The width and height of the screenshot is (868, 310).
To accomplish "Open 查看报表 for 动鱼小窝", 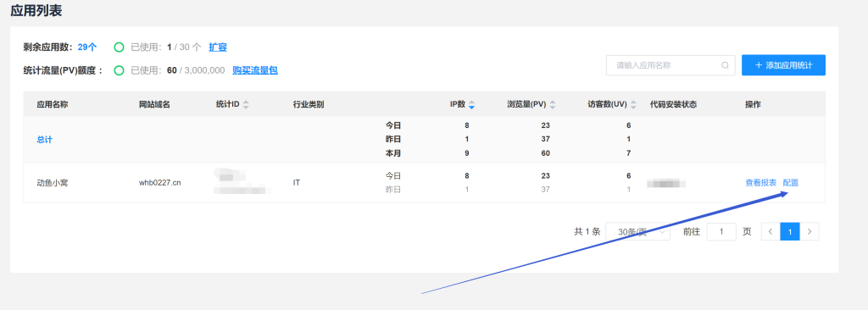I will (x=760, y=183).
